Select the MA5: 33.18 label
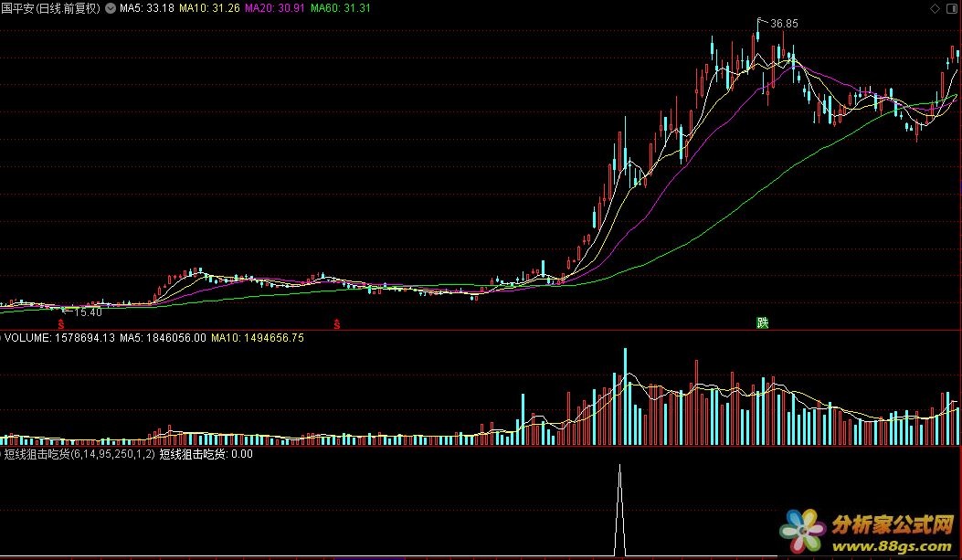Image resolution: width=962 pixels, height=560 pixels. 147,8
